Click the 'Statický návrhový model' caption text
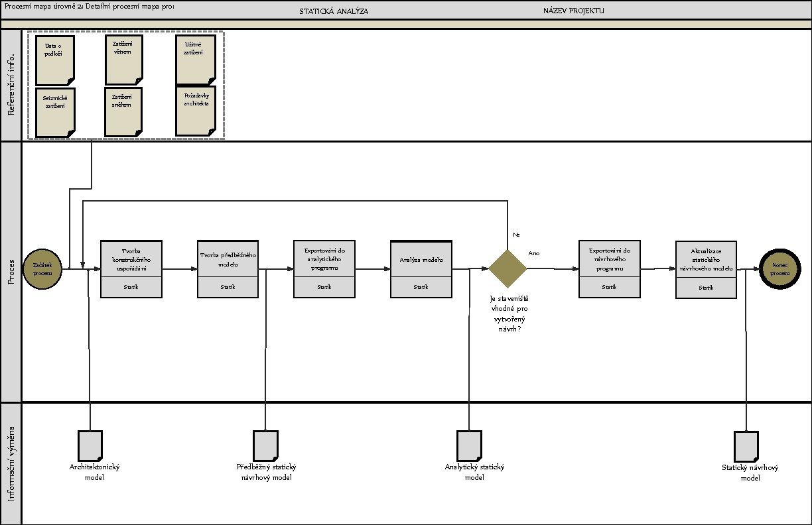812x525 pixels. coord(750,473)
